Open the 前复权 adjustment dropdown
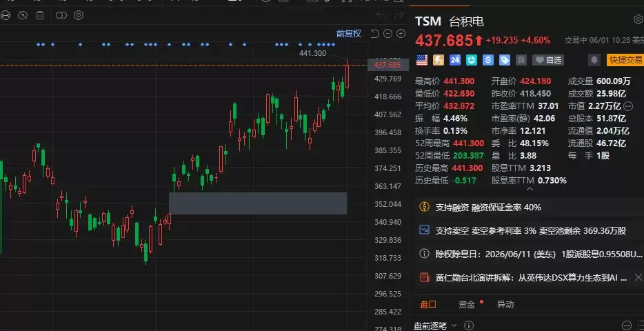 (349, 34)
